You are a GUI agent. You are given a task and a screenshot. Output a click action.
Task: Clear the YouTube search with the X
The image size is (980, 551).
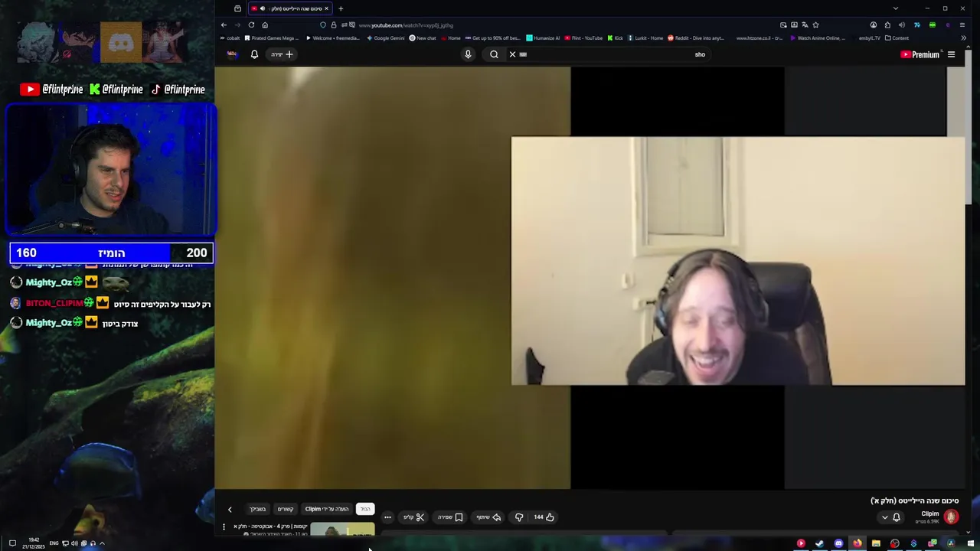click(512, 54)
